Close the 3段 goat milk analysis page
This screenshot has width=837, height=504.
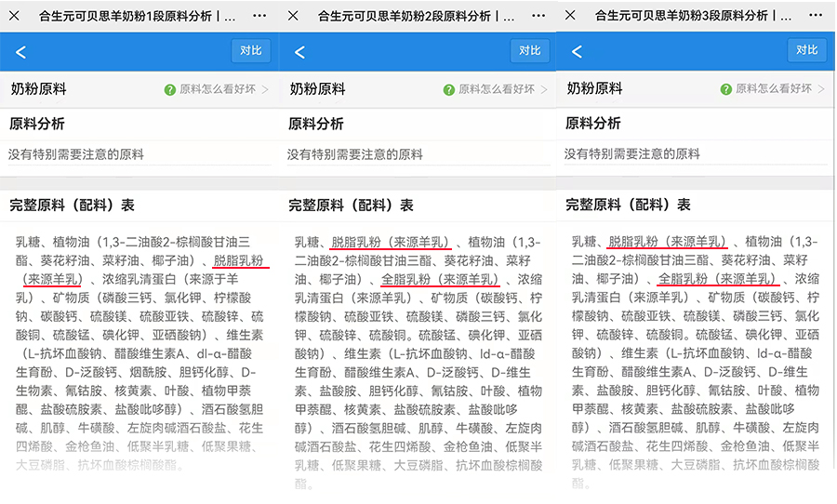point(572,16)
